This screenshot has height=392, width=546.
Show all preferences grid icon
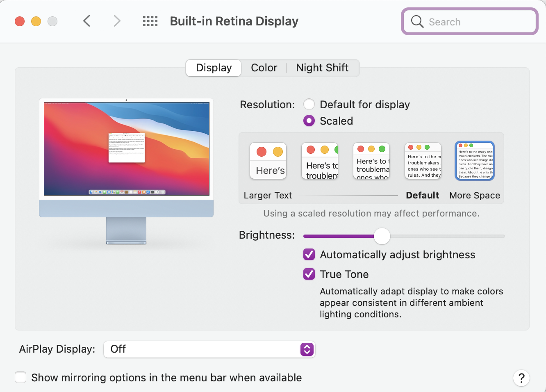tap(150, 21)
